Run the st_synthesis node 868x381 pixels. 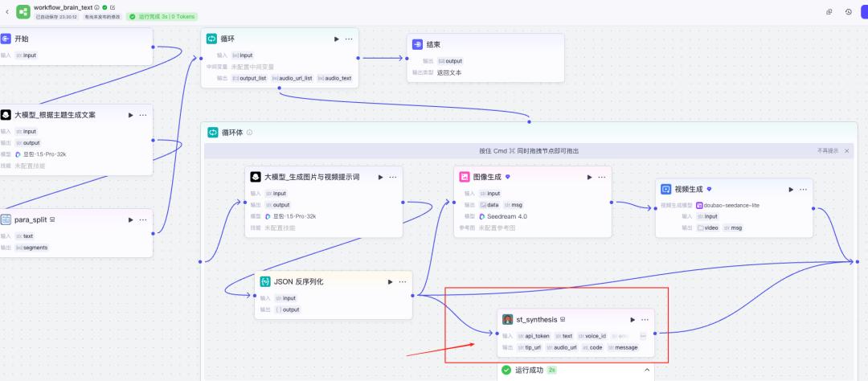633,320
